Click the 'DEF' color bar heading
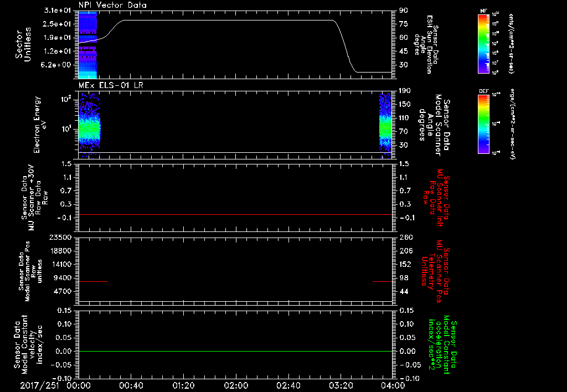The width and height of the screenshot is (567, 392). pyautogui.click(x=483, y=91)
